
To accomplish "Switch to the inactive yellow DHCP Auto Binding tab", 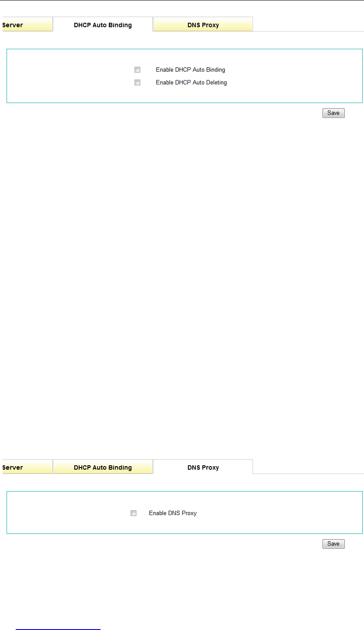I will (x=103, y=467).
